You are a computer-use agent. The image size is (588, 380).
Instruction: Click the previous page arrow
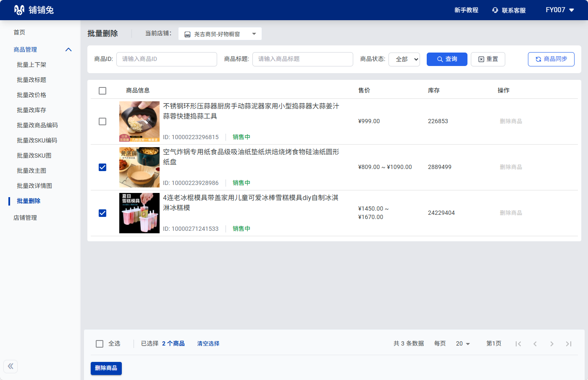[x=535, y=344]
